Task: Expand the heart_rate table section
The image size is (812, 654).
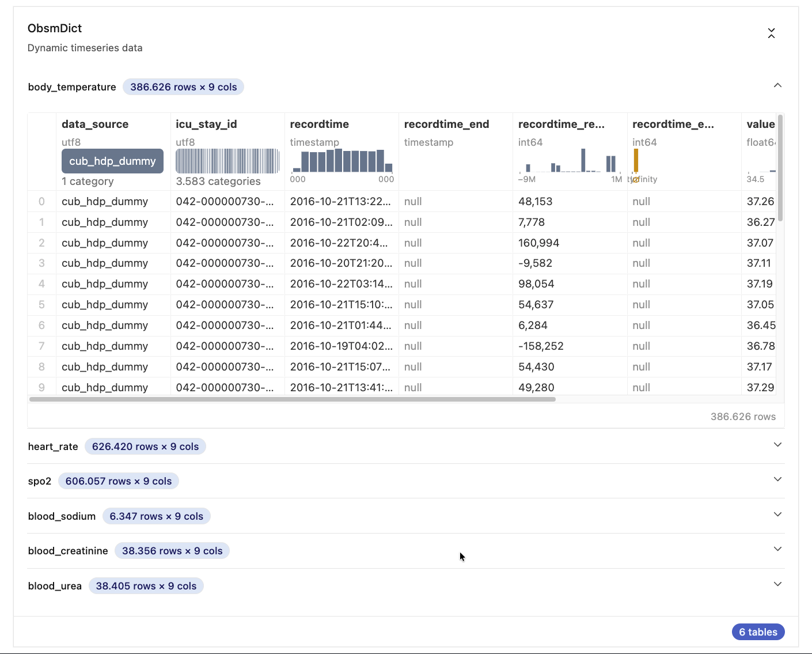Action: (x=777, y=445)
